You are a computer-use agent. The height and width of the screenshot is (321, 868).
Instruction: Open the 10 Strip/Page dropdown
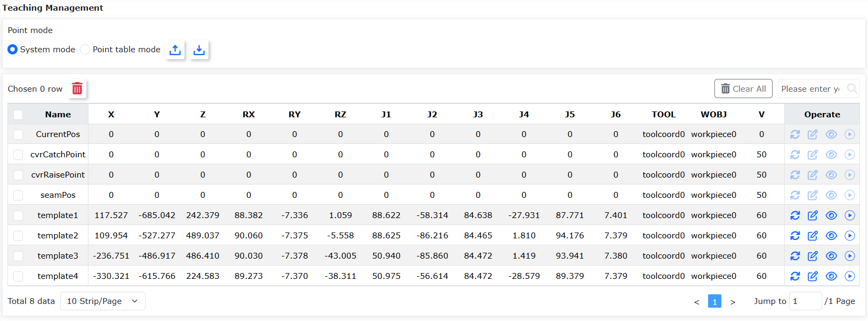(x=103, y=301)
